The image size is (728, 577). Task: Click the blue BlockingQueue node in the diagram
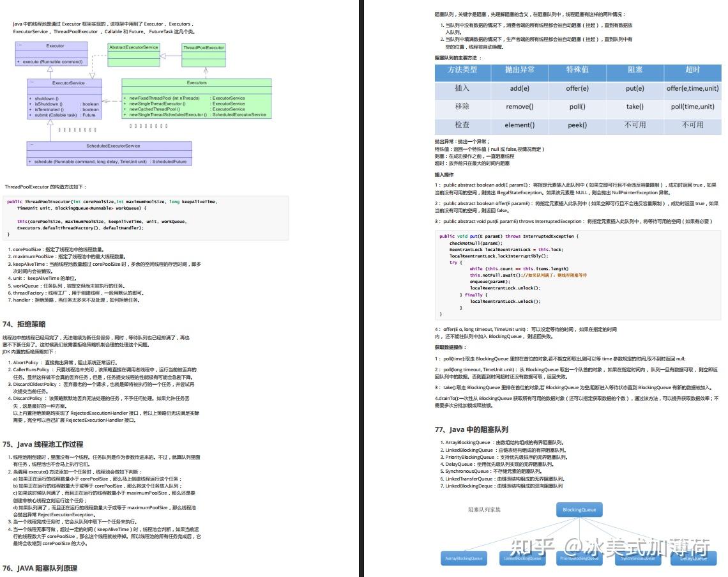579,510
